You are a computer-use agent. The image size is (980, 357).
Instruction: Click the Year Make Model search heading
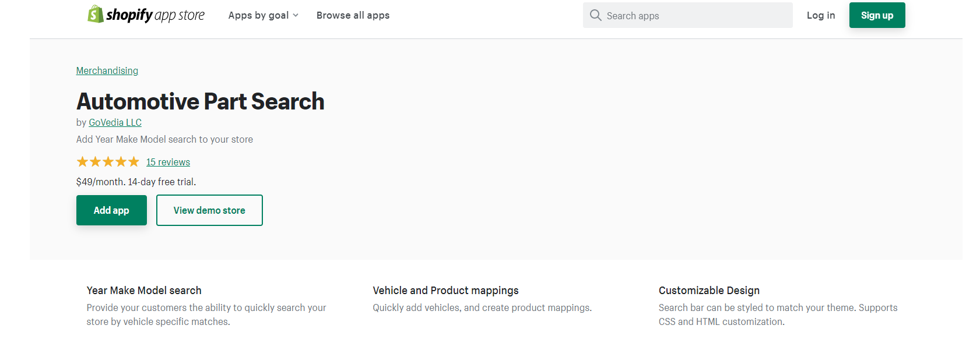(144, 290)
